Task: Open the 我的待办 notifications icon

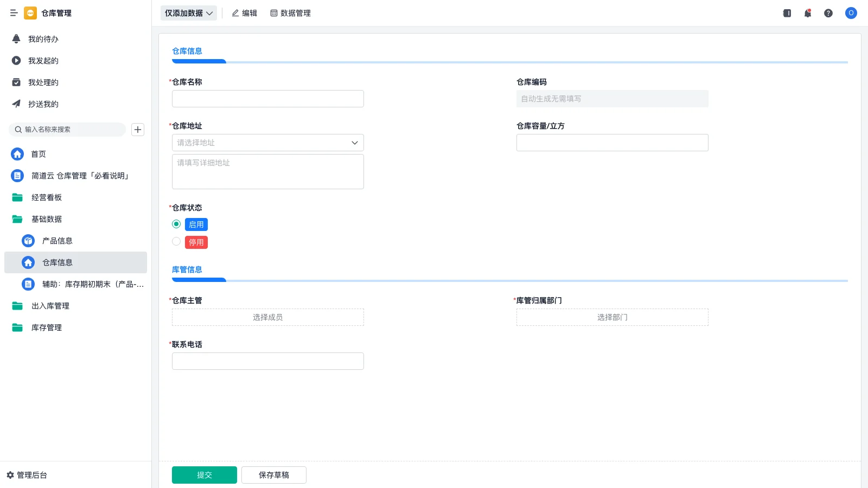Action: (16, 38)
